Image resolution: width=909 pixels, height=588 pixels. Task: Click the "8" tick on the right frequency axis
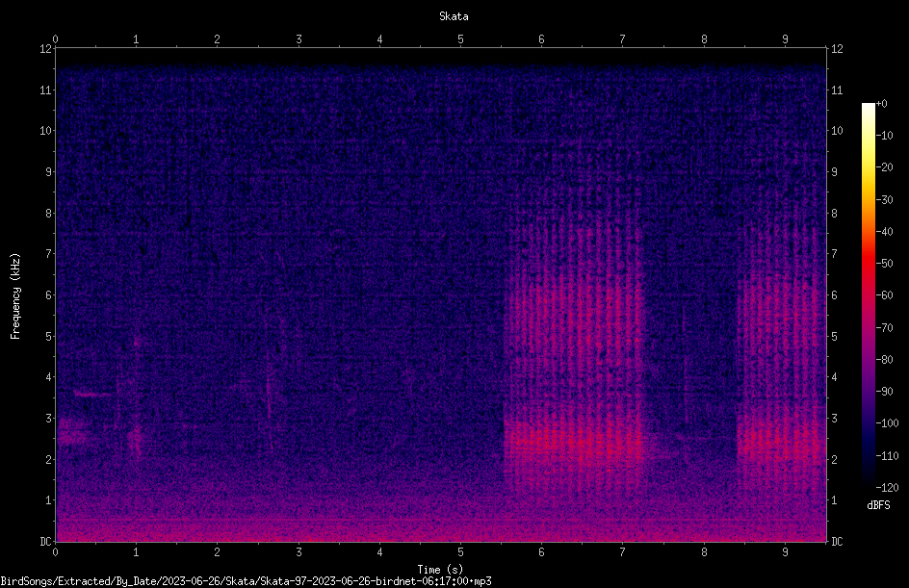point(834,214)
